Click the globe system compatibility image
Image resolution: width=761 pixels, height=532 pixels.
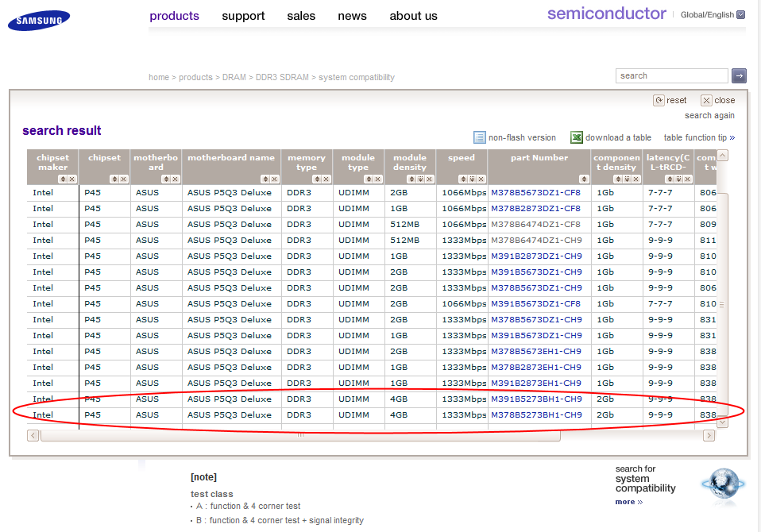click(723, 484)
